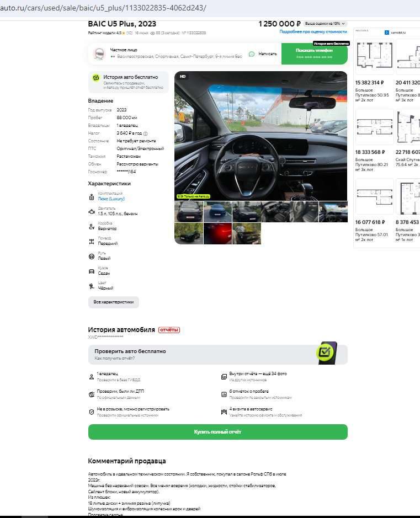Screen dimensions: 420x518
Task: Click the 'Только на Авто.ру' photo badge
Action: (x=194, y=196)
